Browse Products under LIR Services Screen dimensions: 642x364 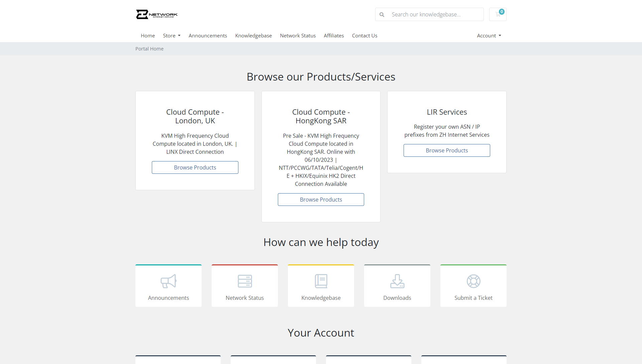pos(447,150)
